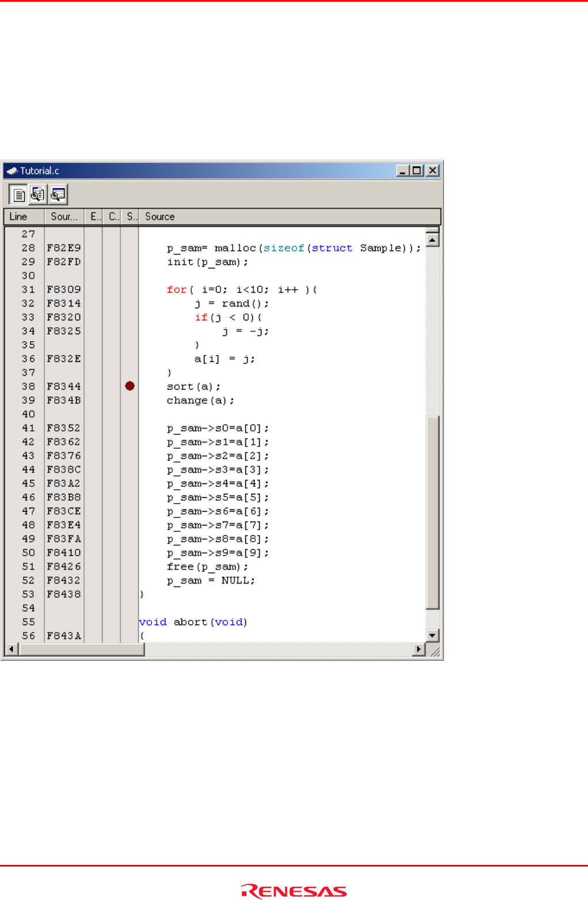588x900 pixels.
Task: Switch to Mixed source/disassembly view icon
Action: (x=38, y=195)
